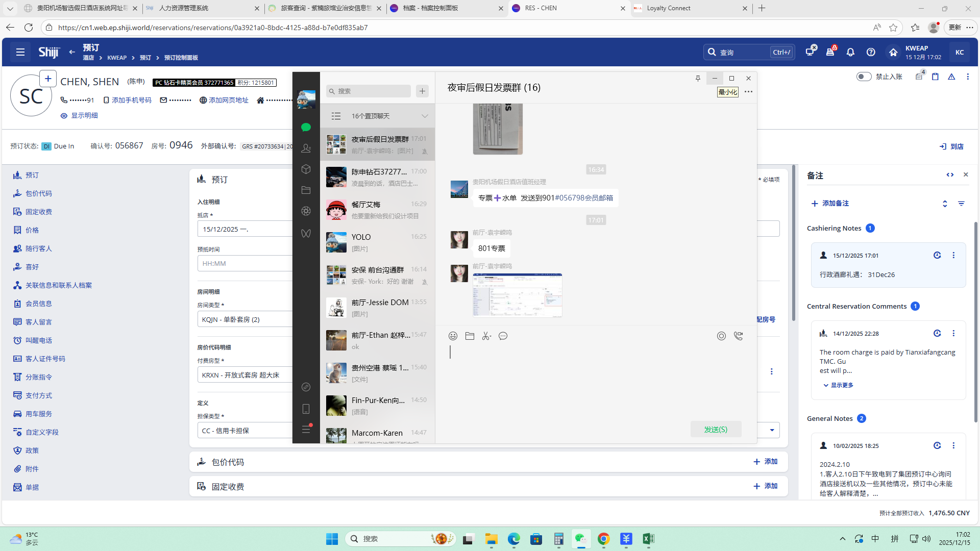Collapse the 16个置顶聊天 pinned chats list
The width and height of the screenshot is (980, 551).
(x=425, y=116)
